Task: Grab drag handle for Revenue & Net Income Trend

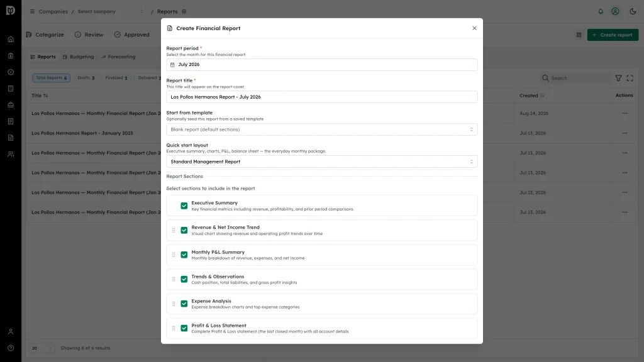Action: [x=174, y=230]
